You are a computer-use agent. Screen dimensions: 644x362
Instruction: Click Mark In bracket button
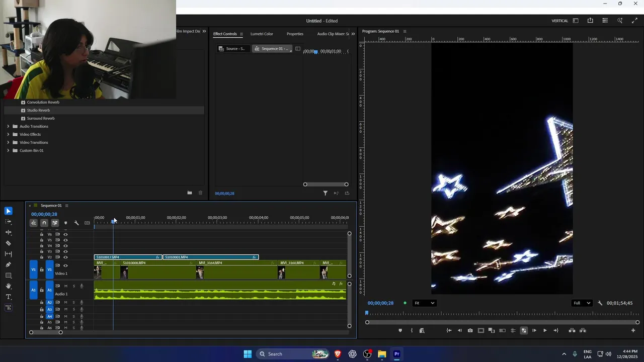(x=412, y=330)
